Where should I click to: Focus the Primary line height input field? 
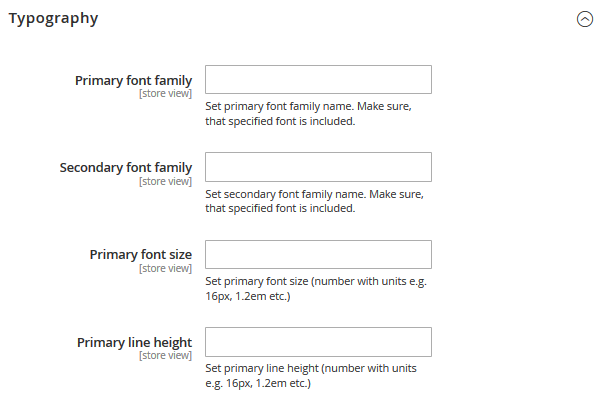tap(318, 342)
